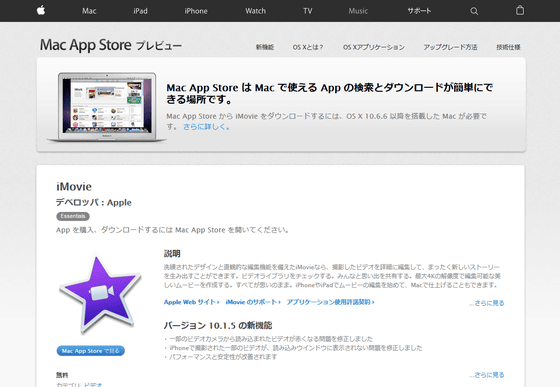The width and height of the screenshot is (560, 387).
Task: Open the iPad menu item
Action: (140, 11)
